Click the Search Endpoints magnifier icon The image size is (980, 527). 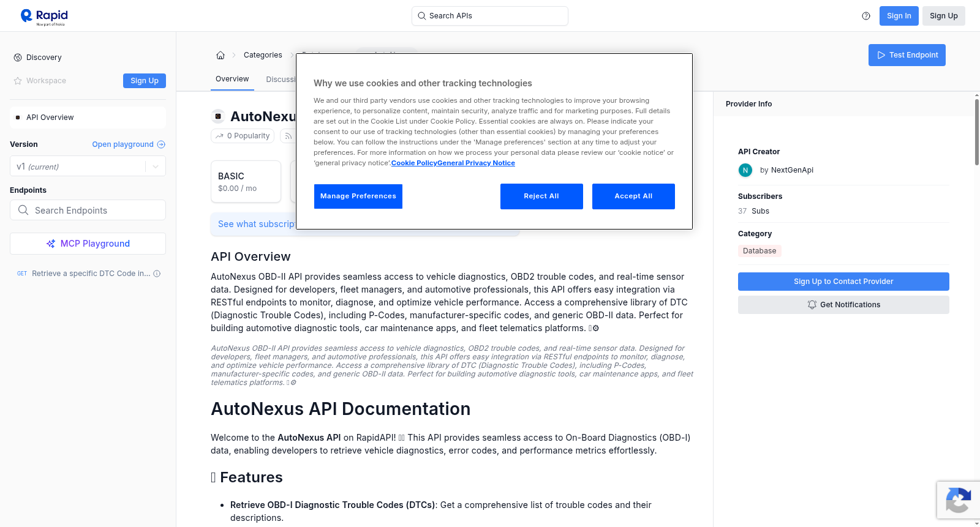[x=23, y=210]
